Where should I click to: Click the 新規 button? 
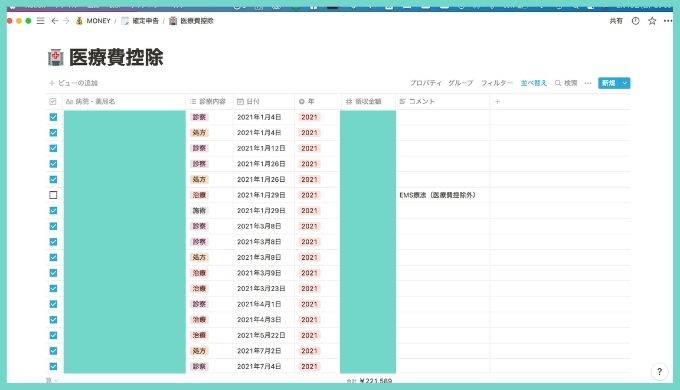click(608, 83)
